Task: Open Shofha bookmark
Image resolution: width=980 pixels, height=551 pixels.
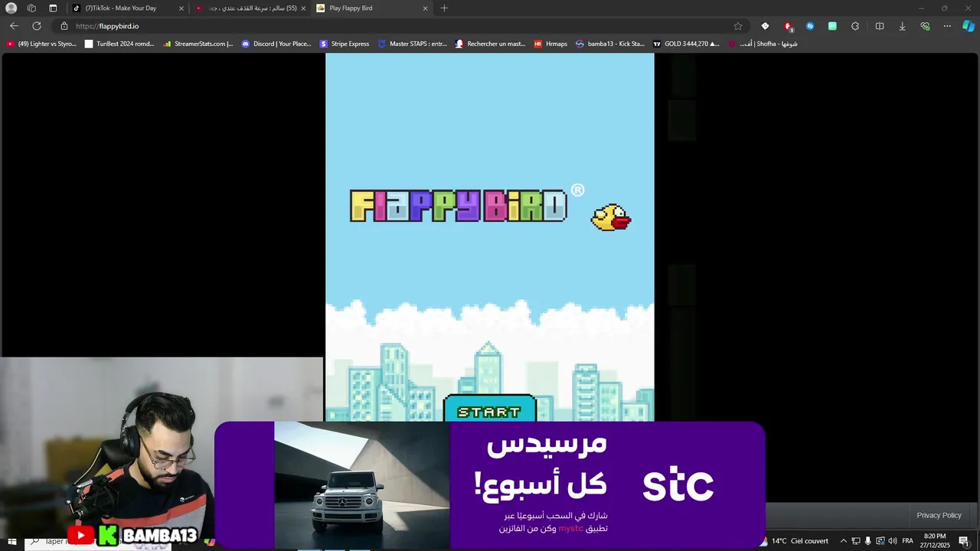Action: [763, 44]
